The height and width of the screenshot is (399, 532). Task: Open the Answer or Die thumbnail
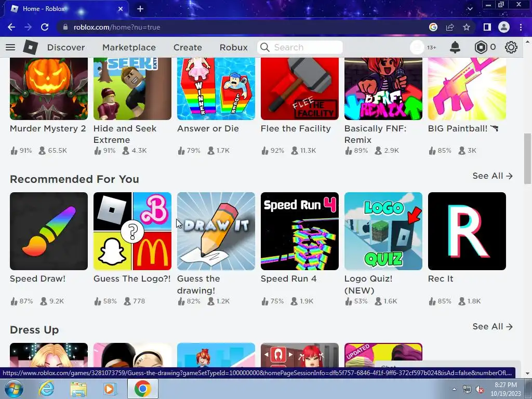216,88
